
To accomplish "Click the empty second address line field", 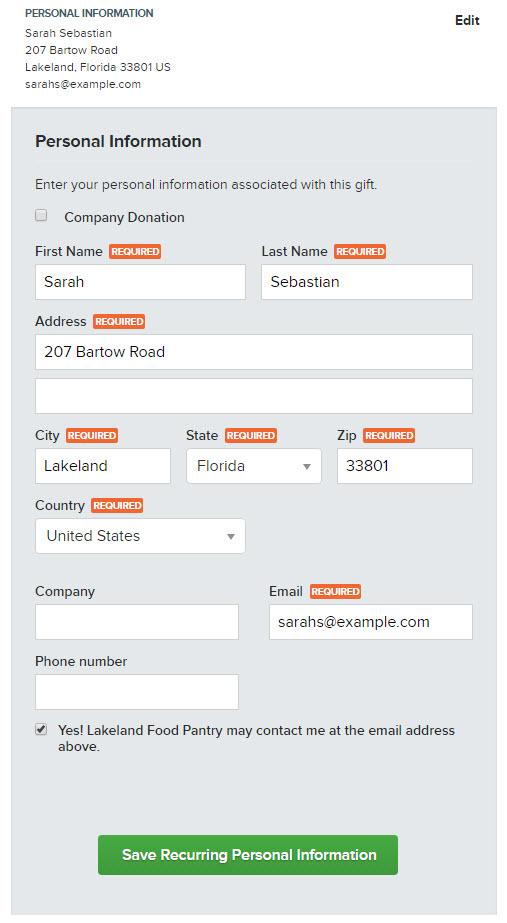I will tap(254, 396).
